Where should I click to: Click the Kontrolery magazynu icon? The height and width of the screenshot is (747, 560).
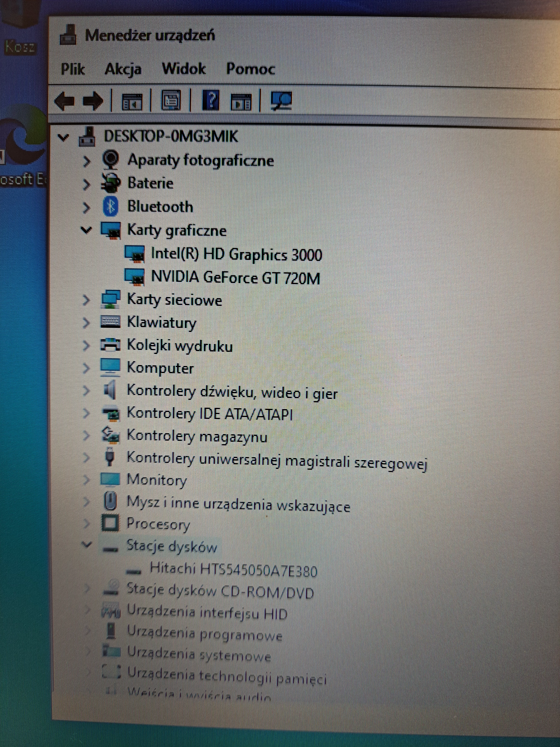coord(110,435)
